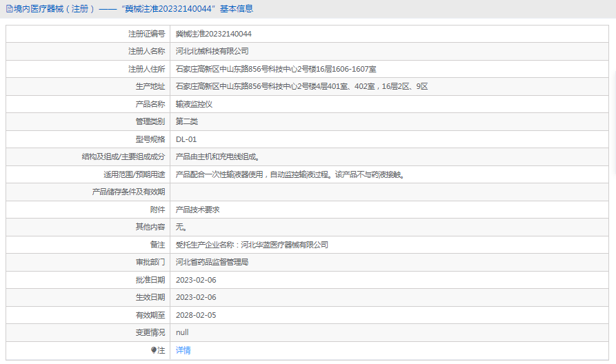Click the 注册人名称 label
Viewport: 616px width, 364px height.
click(x=146, y=51)
